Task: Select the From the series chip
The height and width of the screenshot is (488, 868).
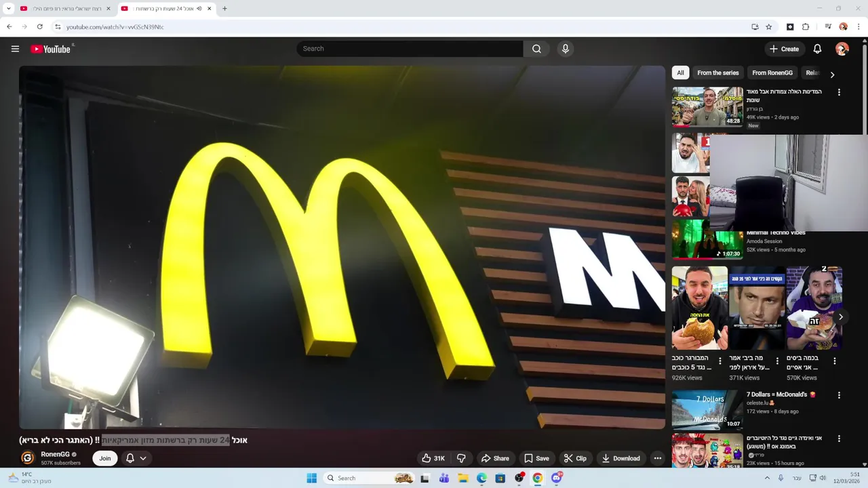Action: click(x=717, y=73)
